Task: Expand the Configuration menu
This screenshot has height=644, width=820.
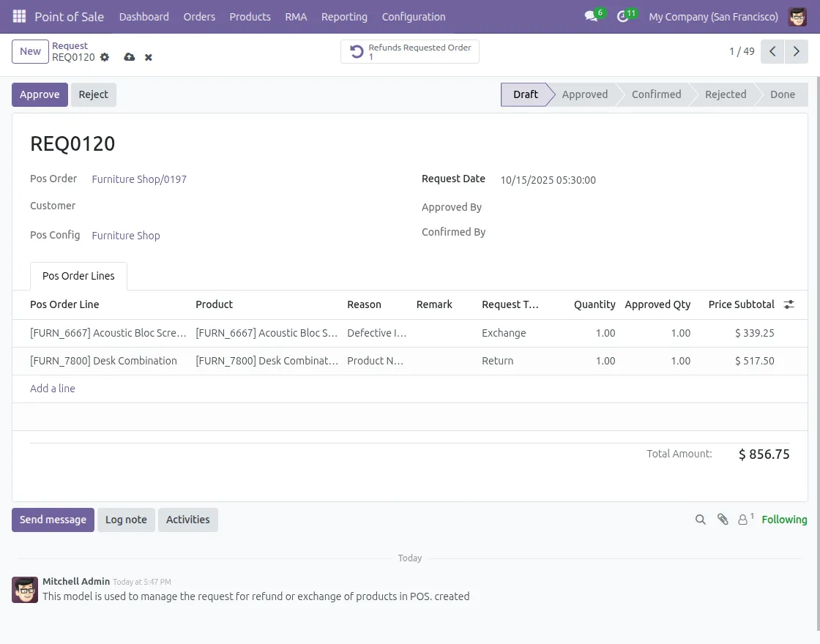Action: 414,16
